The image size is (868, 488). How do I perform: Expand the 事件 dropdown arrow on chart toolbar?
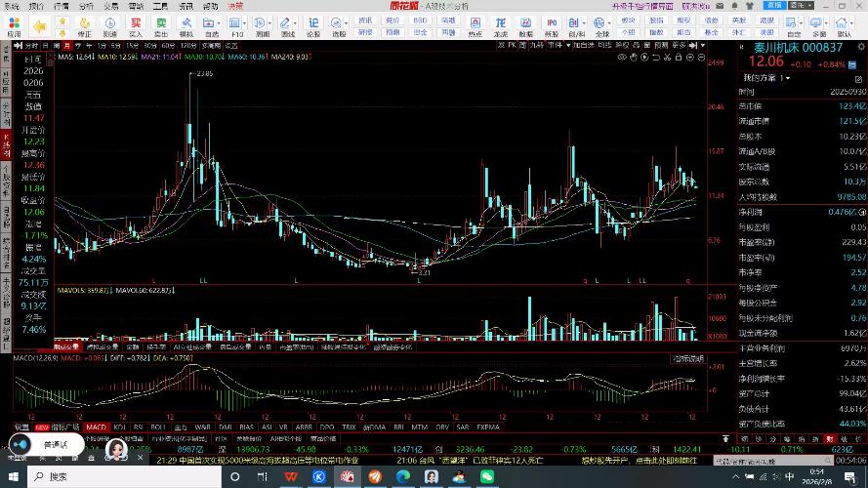click(568, 46)
